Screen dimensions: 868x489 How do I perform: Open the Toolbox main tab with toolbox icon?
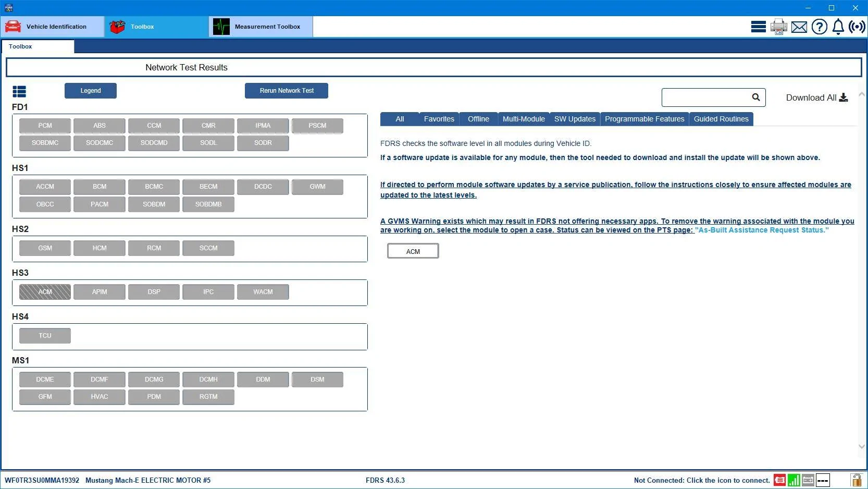click(157, 27)
